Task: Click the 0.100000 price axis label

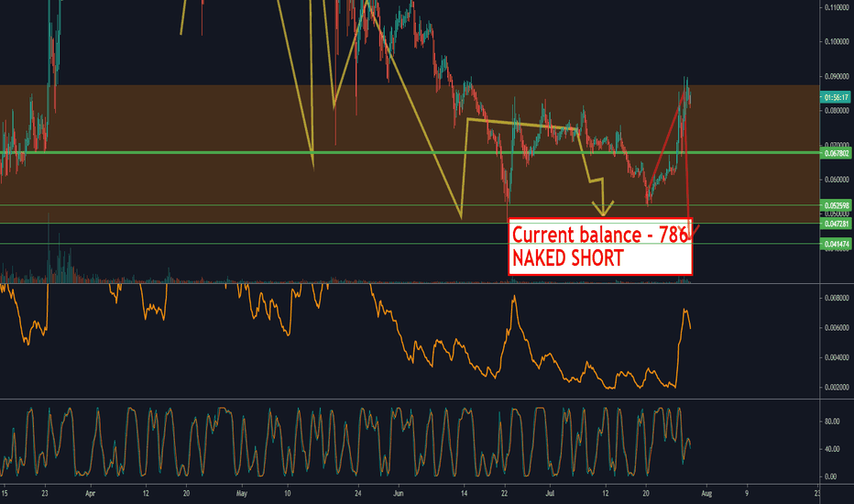Action: [837, 41]
